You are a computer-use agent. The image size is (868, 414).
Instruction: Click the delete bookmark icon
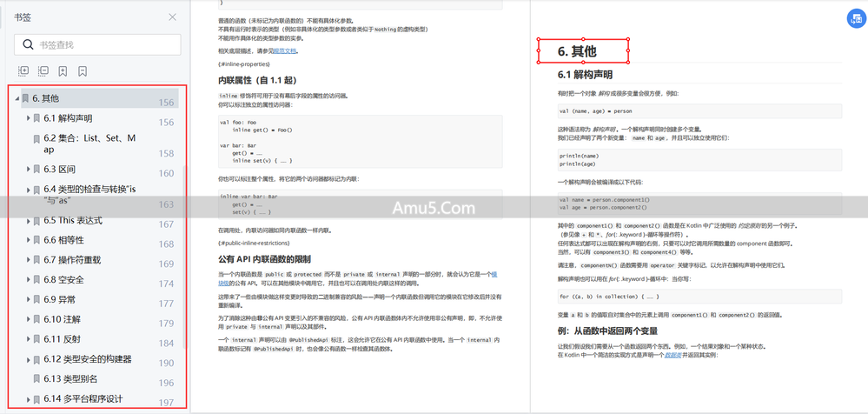click(x=83, y=71)
